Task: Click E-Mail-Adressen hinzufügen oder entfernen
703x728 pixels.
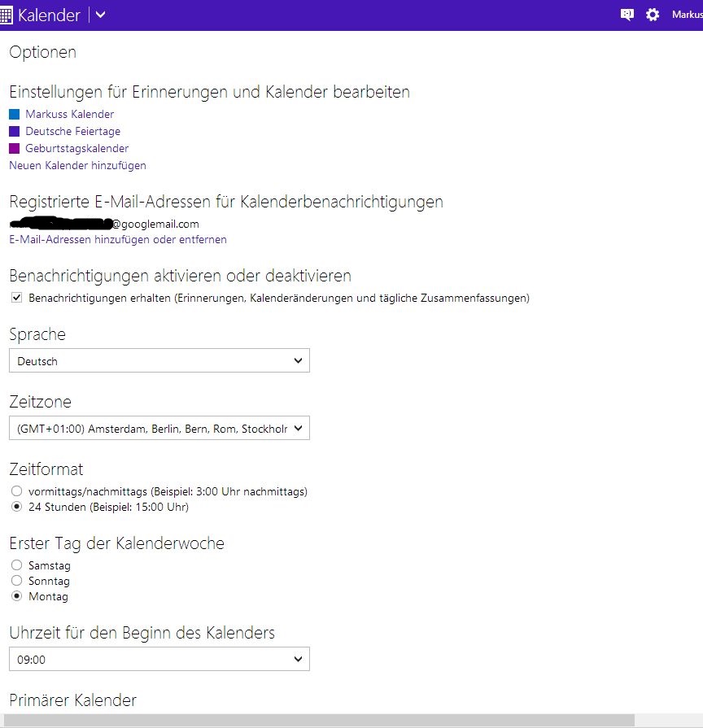Action: pyautogui.click(x=118, y=240)
